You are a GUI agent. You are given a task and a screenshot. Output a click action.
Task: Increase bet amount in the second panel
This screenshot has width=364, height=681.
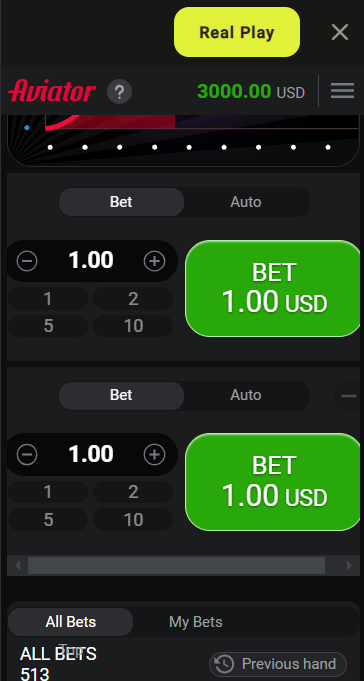point(155,454)
